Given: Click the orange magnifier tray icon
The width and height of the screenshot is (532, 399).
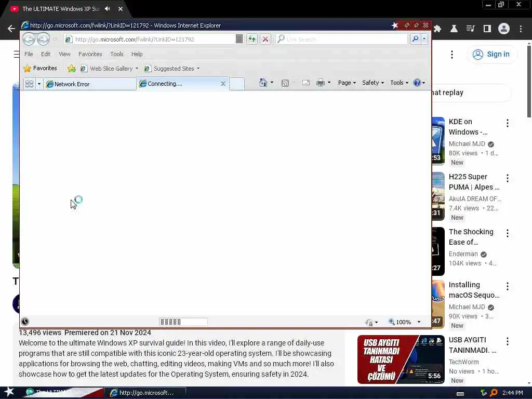Looking at the screenshot, I should point(494,393).
